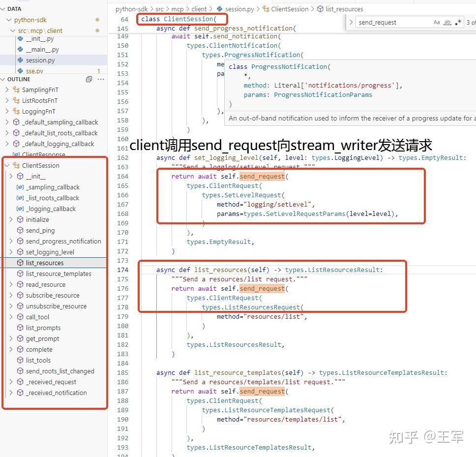476x457 pixels.
Task: Click inside the send_request search input
Action: [x=388, y=22]
